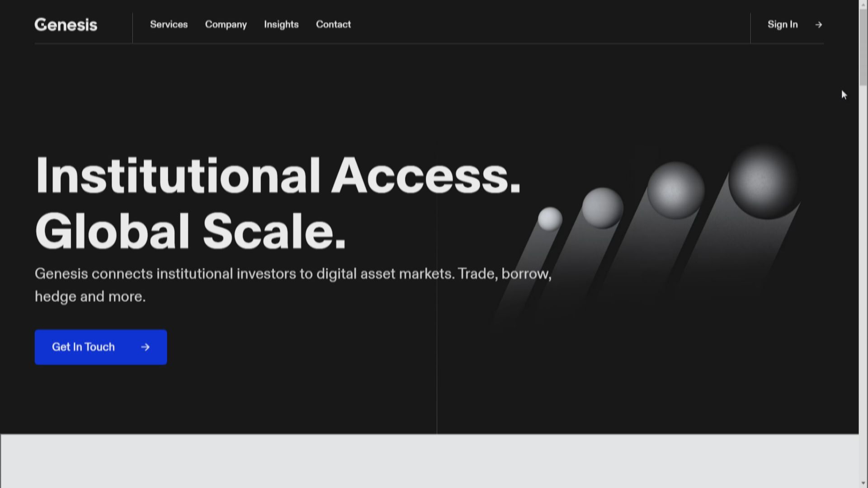The width and height of the screenshot is (868, 488).
Task: Click the arrow icon next to Sign In
Action: pos(819,24)
